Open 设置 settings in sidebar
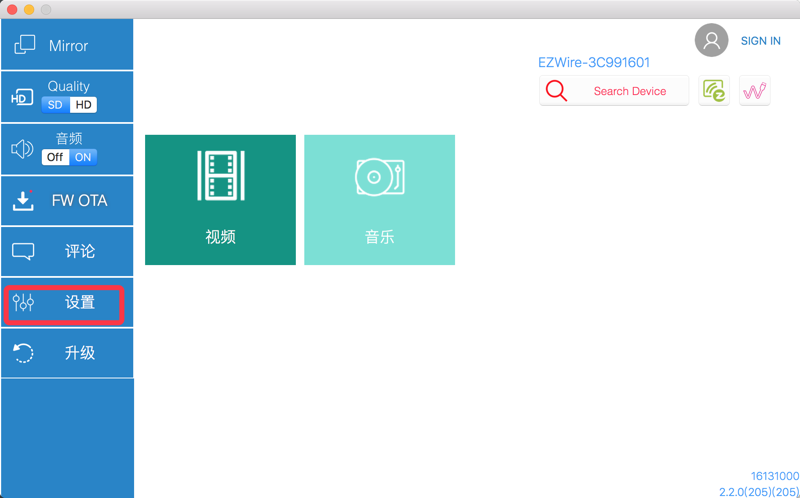 coord(67,303)
